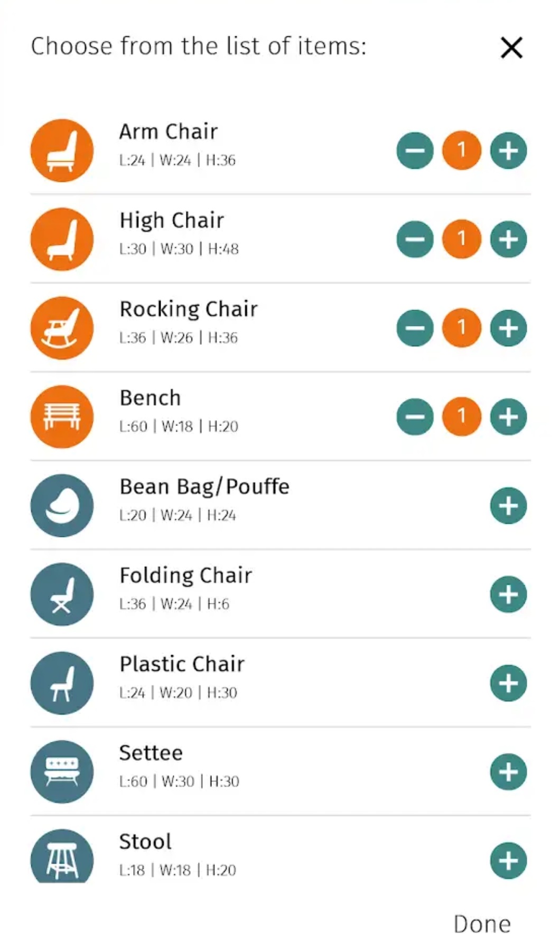Image resolution: width=560 pixels, height=951 pixels.
Task: Add a Bean Bag/Pouffe
Action: click(508, 506)
